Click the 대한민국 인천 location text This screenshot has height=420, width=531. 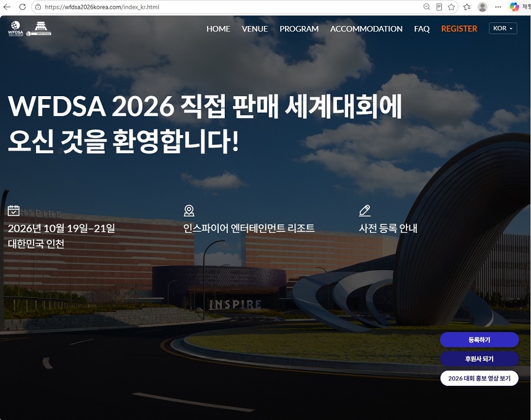(x=36, y=244)
